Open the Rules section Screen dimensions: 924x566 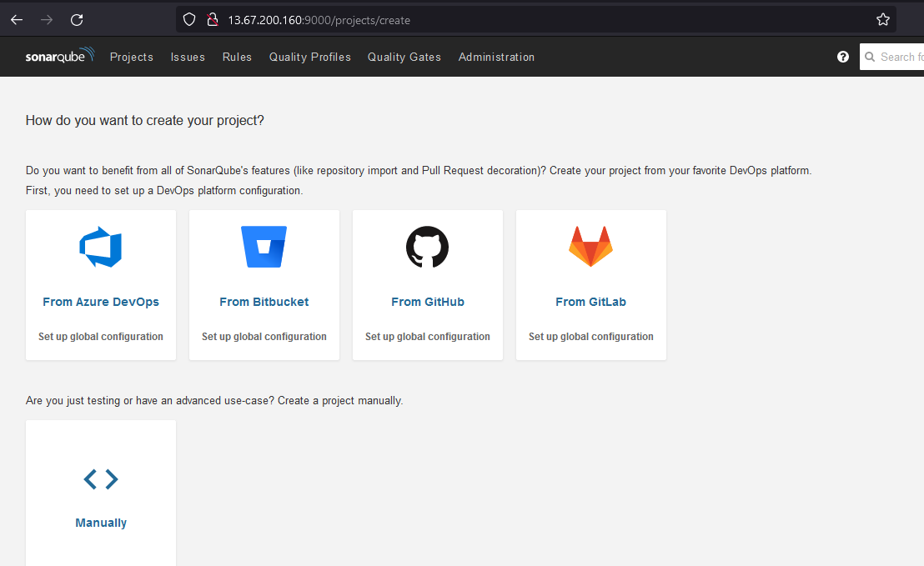pyautogui.click(x=237, y=57)
